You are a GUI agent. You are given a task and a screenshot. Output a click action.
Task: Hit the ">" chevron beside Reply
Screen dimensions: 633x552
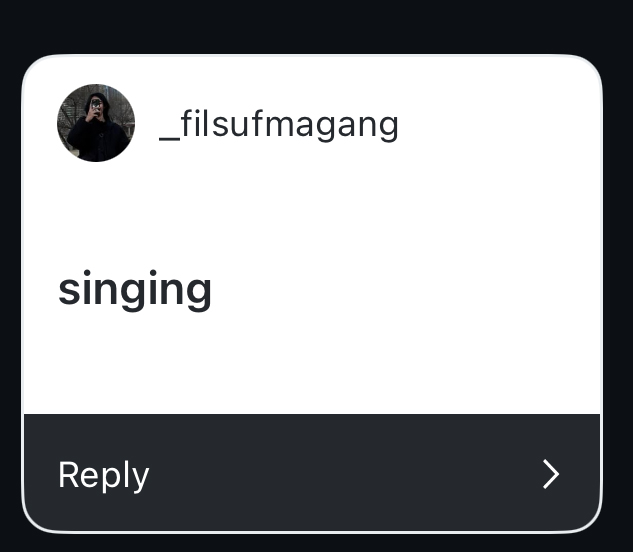550,475
